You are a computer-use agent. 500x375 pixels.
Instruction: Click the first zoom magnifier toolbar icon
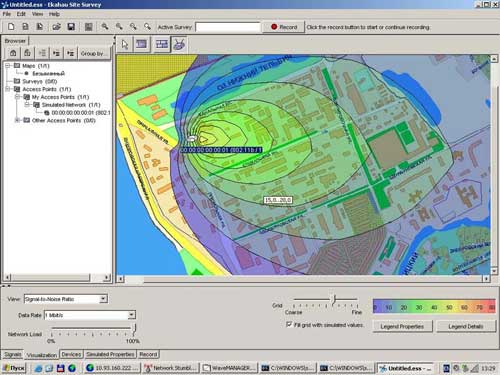click(105, 27)
